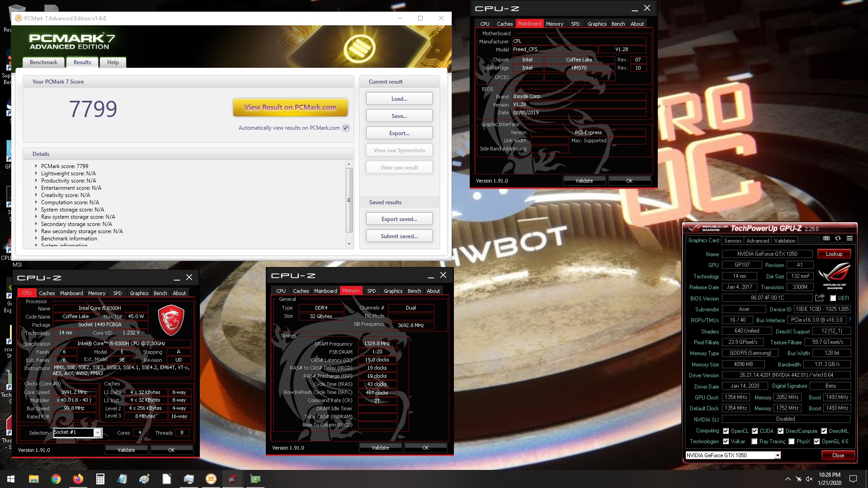Click the BIOS export share icon in GPU-Z
This screenshot has width=868, height=488.
(x=820, y=298)
